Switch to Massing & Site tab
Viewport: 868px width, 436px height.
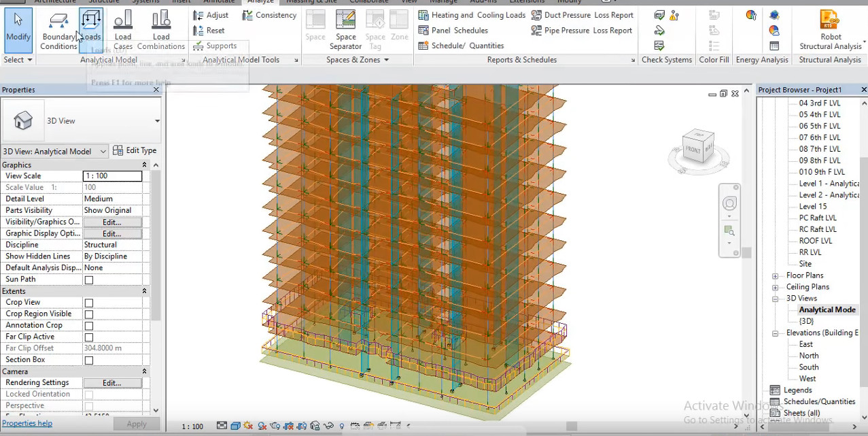point(312,2)
